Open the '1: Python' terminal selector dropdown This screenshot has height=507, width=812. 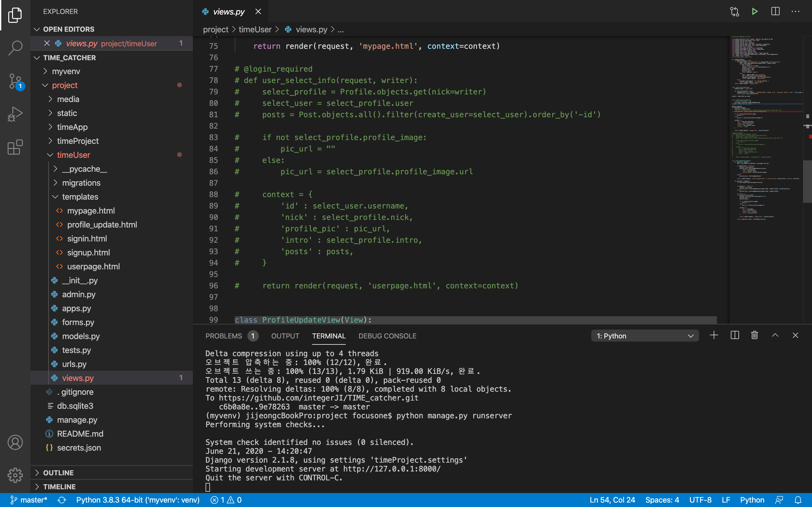(644, 336)
